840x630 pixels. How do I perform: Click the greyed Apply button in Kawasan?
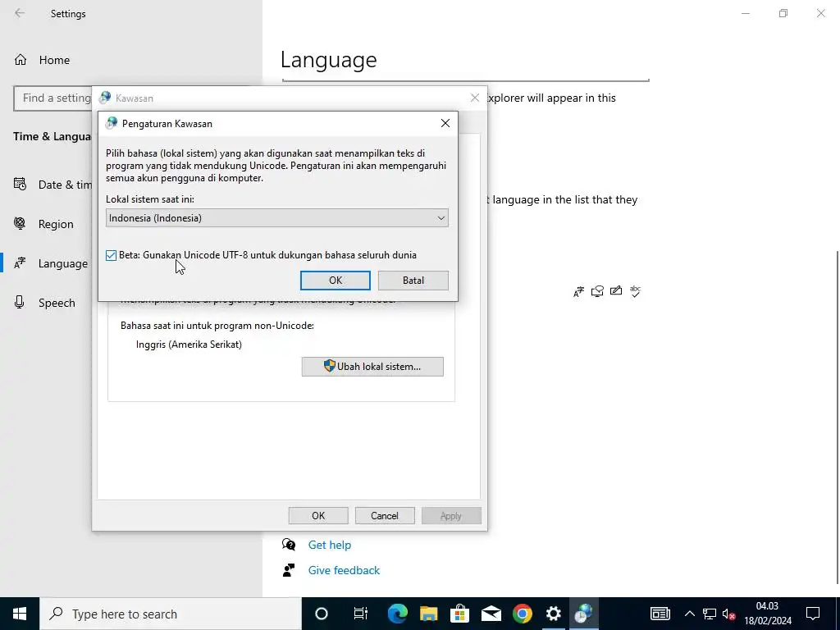point(451,515)
